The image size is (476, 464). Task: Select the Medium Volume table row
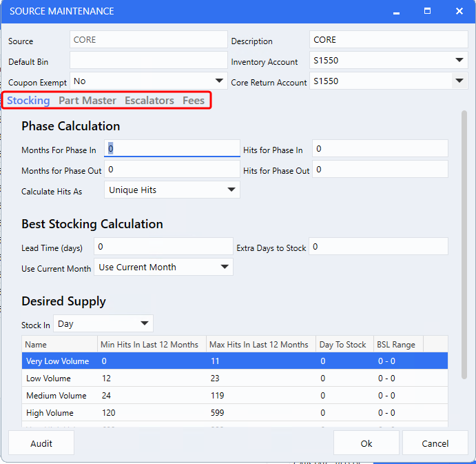tap(234, 396)
